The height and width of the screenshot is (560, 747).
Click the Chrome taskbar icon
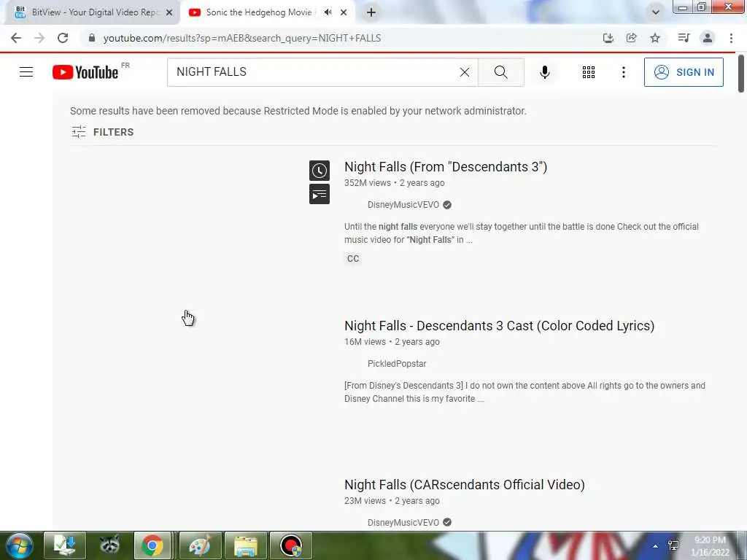click(x=152, y=545)
